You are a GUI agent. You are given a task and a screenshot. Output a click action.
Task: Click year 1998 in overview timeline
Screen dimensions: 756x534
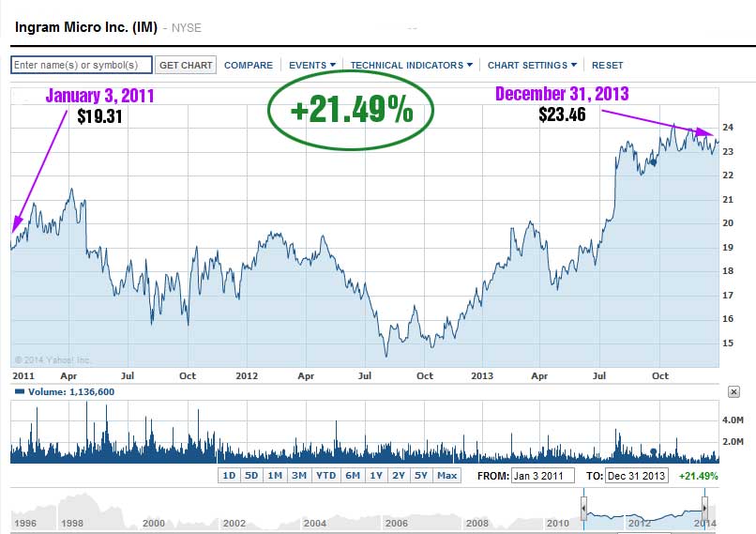72,523
